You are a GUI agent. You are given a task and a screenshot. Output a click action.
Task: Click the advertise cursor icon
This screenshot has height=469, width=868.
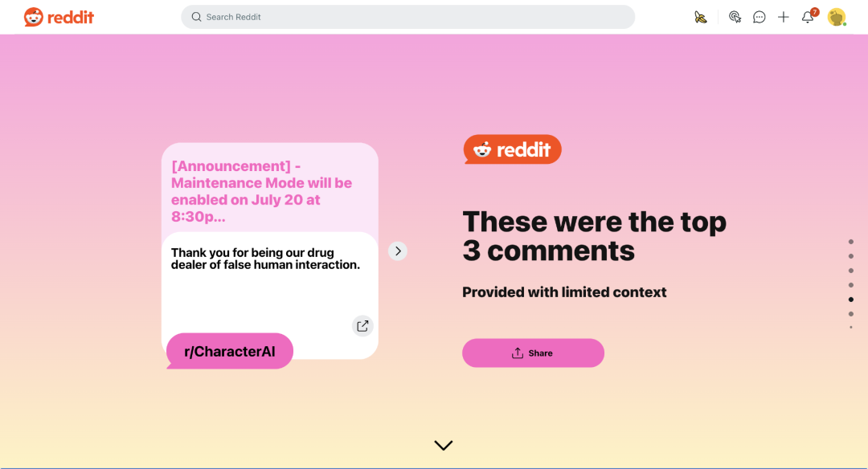(735, 17)
